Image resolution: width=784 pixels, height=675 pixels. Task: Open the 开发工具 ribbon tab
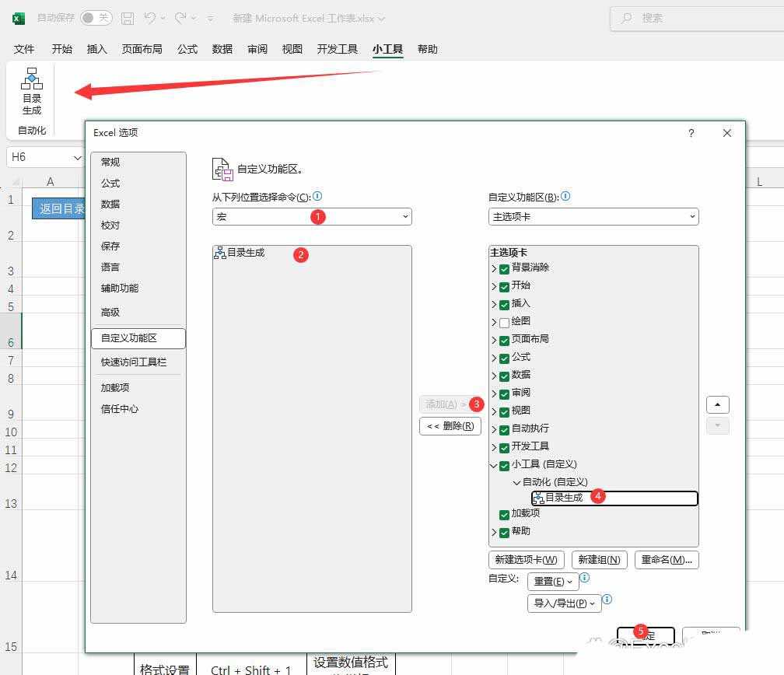coord(337,49)
